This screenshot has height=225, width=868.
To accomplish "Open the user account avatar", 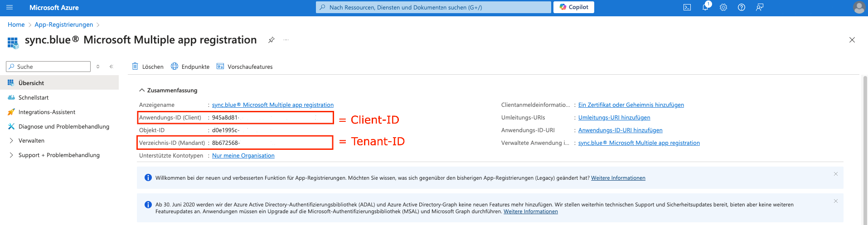I will 859,7.
